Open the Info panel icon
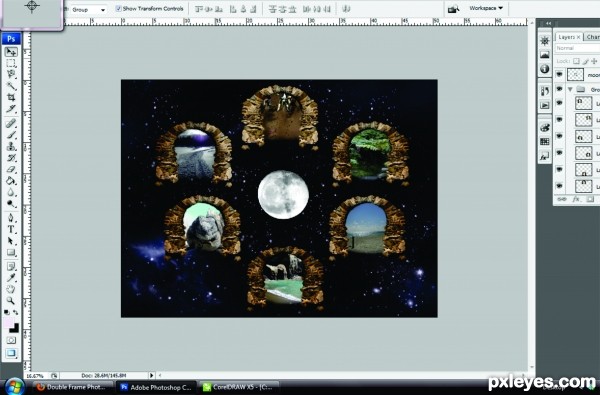The width and height of the screenshot is (600, 395). point(545,69)
